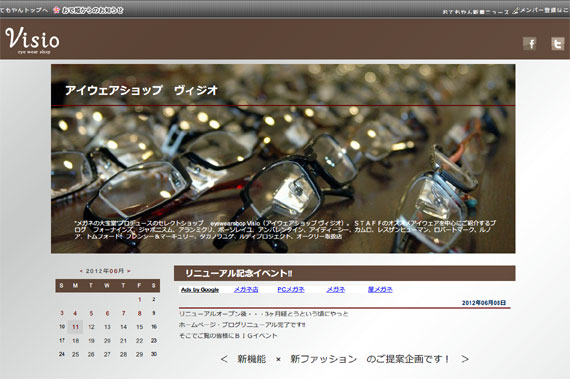Image resolution: width=570 pixels, height=379 pixels.
Task: Open the Facebook icon in header
Action: coord(530,44)
